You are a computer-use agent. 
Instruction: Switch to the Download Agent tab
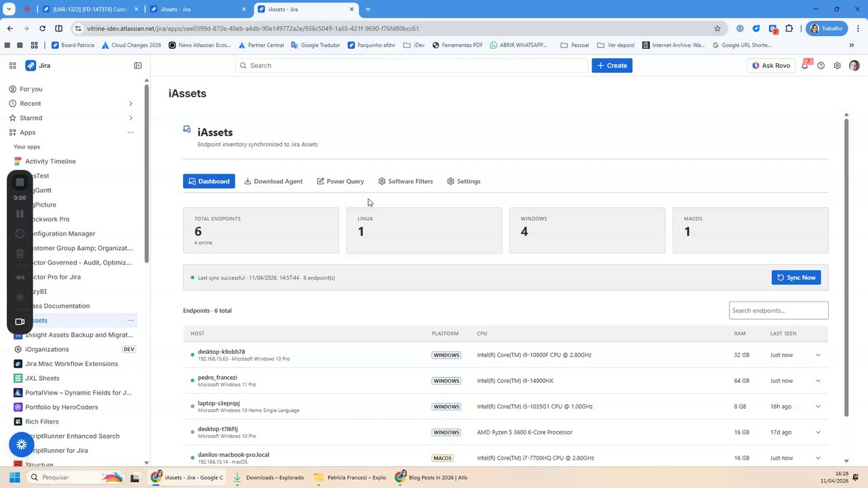click(x=273, y=182)
